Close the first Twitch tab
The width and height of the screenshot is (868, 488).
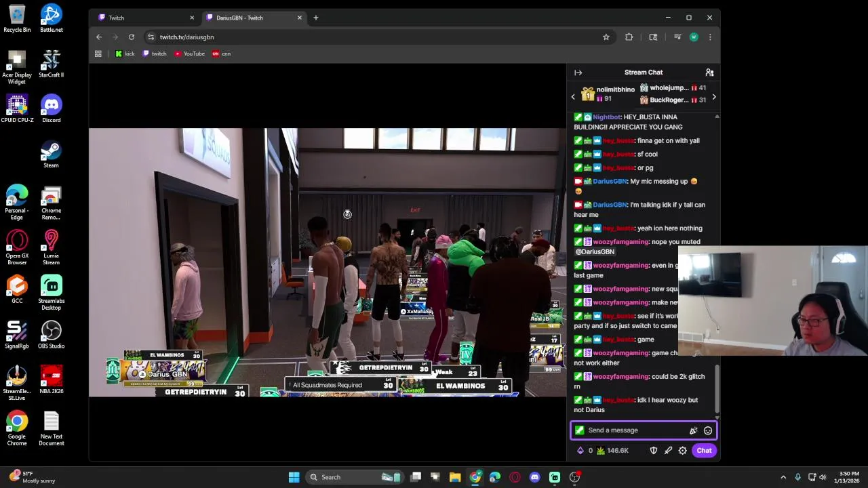[x=192, y=18]
